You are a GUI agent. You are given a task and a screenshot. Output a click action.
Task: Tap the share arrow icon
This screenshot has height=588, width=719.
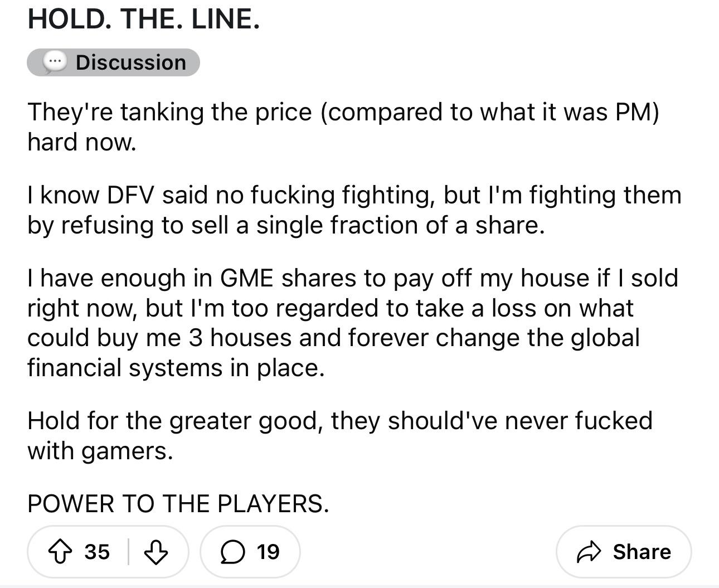589,552
